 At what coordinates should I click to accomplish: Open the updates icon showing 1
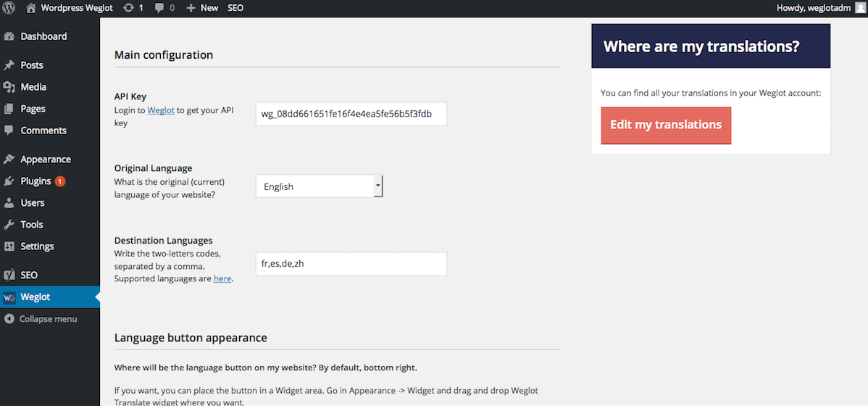click(128, 8)
